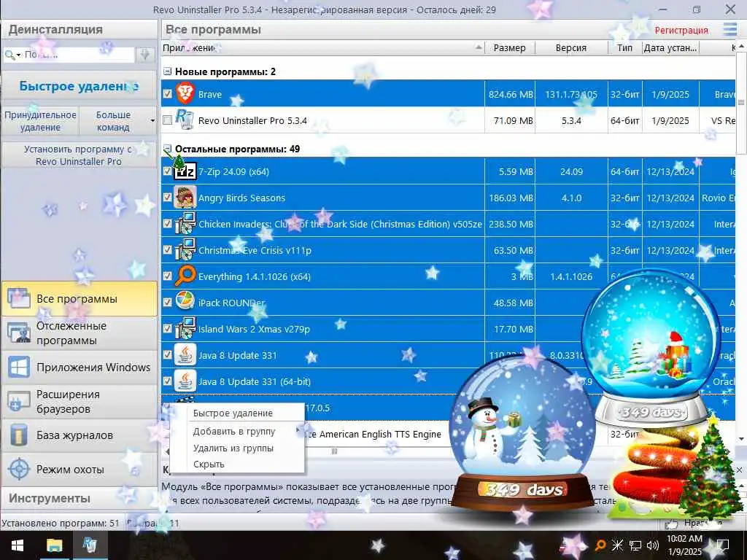Choose Быстрое удаление in context menu

[237, 413]
